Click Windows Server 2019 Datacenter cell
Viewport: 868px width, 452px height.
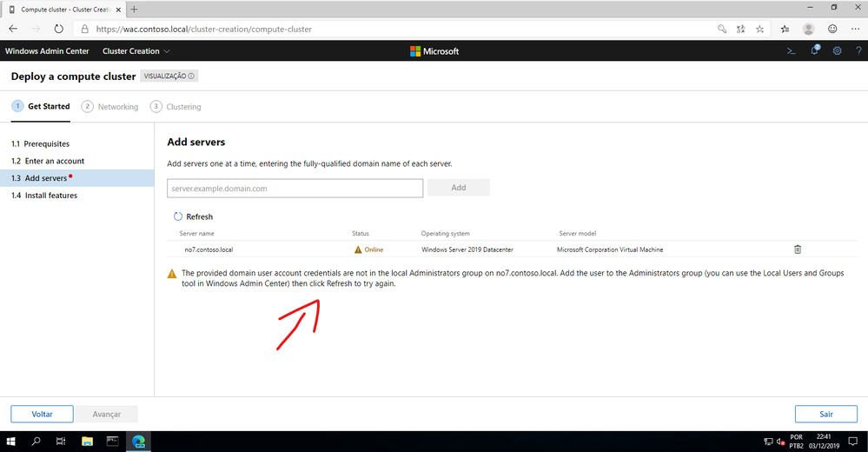pyautogui.click(x=467, y=249)
